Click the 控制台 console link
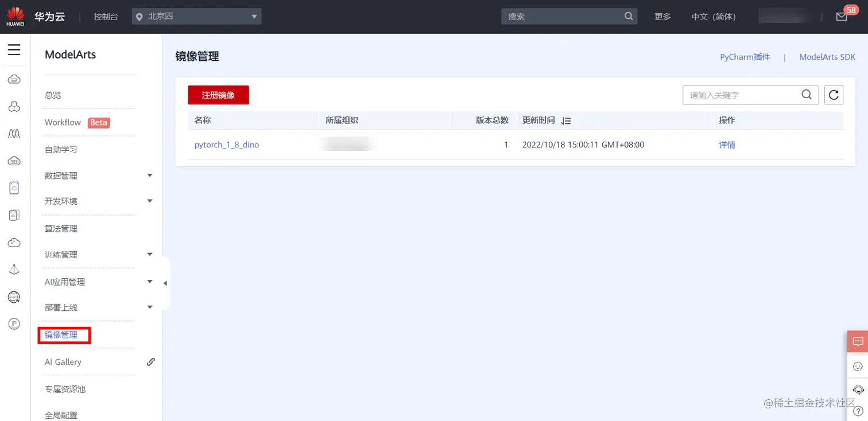The height and width of the screenshot is (421, 868). click(106, 17)
